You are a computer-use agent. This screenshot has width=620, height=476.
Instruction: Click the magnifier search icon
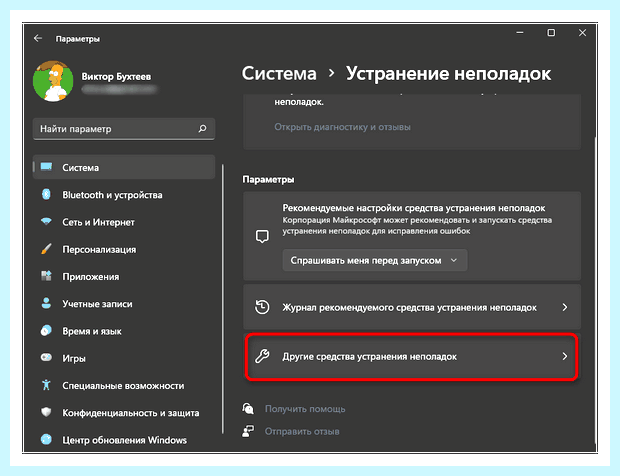(x=202, y=128)
